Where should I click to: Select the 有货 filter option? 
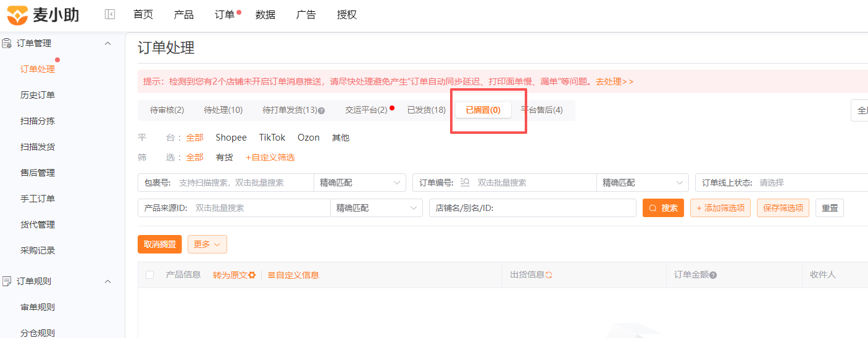click(x=224, y=157)
